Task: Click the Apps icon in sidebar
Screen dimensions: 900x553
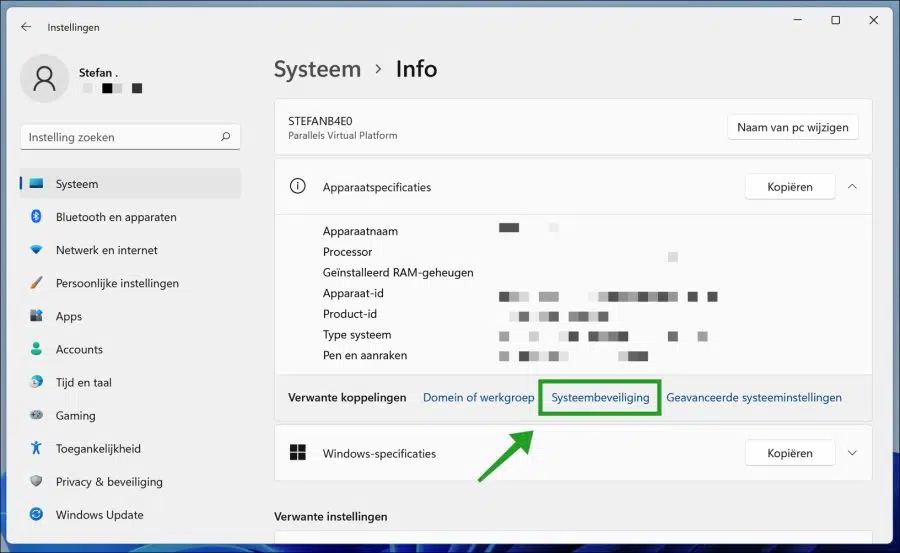Action: tap(36, 316)
